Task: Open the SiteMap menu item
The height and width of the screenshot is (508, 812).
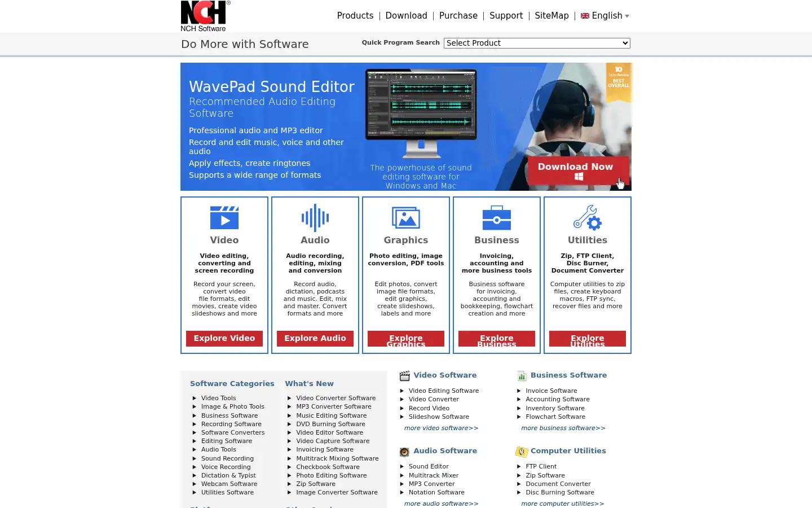Action: (552, 16)
